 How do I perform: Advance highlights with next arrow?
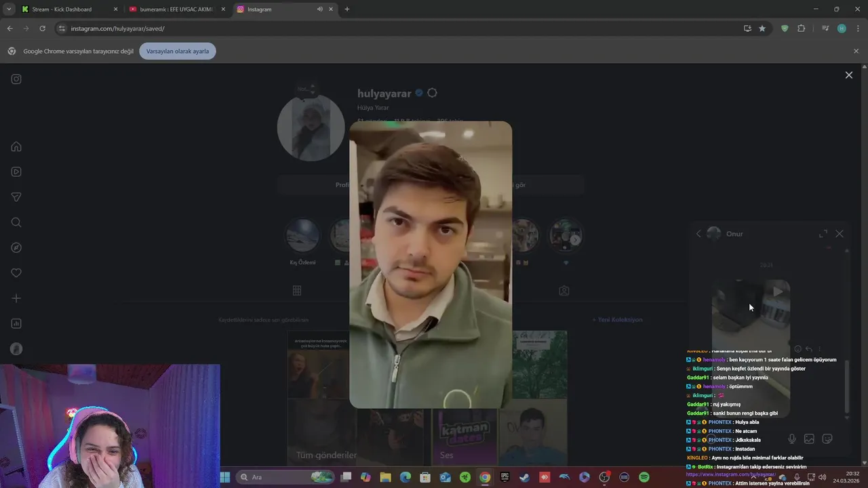pyautogui.click(x=575, y=239)
